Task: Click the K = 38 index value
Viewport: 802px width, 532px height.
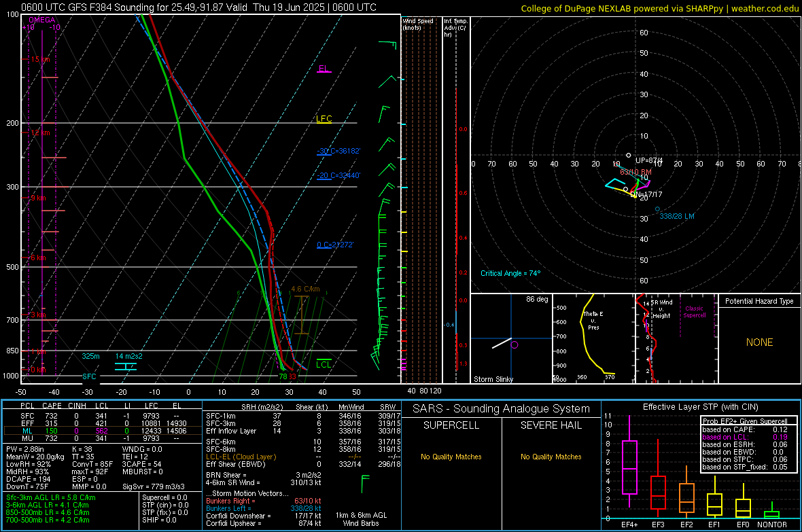Action: point(82,449)
